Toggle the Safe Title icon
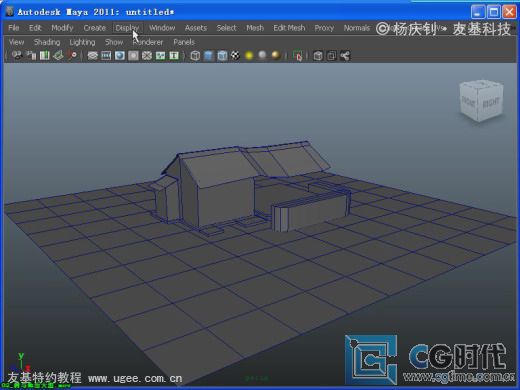 174,55
